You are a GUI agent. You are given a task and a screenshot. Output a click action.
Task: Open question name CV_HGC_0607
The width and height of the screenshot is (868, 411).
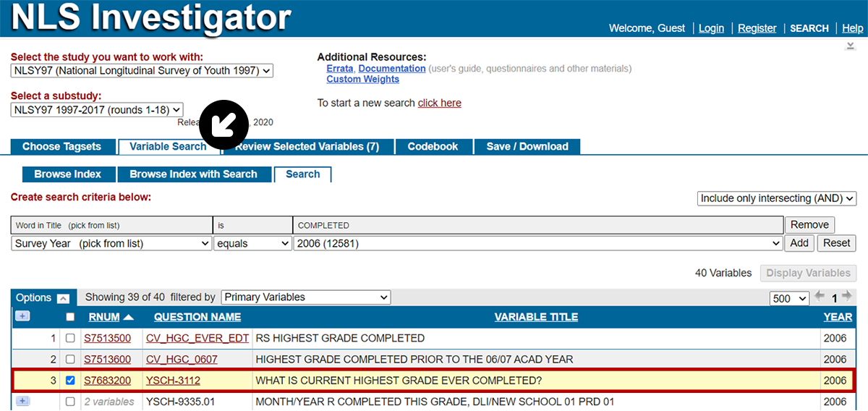click(182, 359)
